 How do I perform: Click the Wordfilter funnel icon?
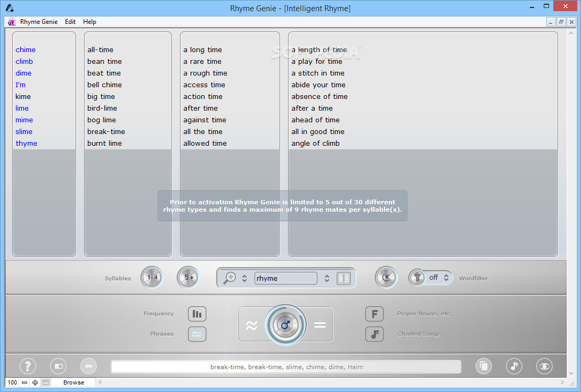point(417,277)
